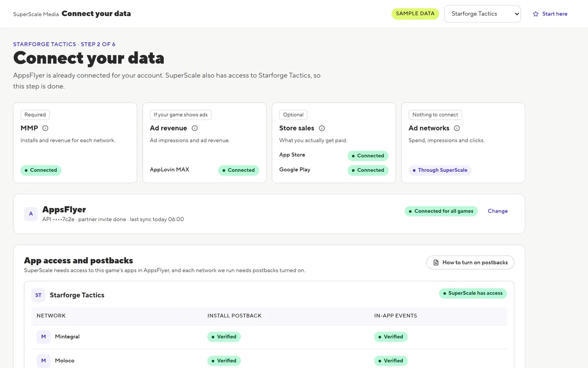Viewport: 588px width, 368px height.
Task: Click Mintegral in-app events Verified badge
Action: point(391,337)
